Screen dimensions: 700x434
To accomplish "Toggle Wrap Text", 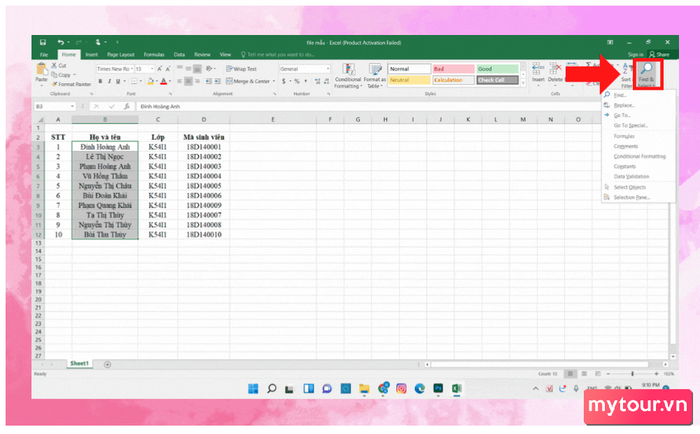I will (241, 69).
